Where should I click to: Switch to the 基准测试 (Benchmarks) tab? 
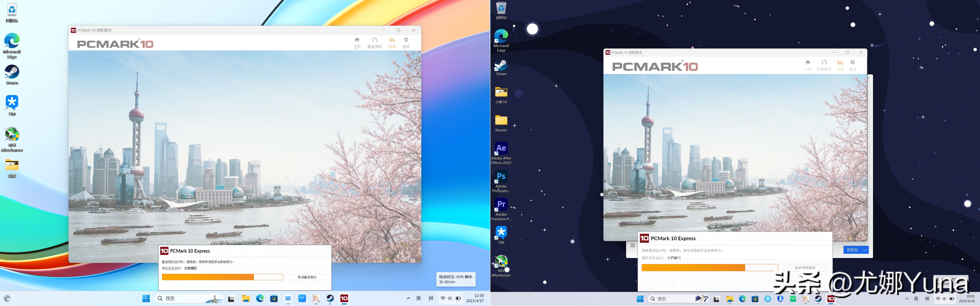click(375, 42)
